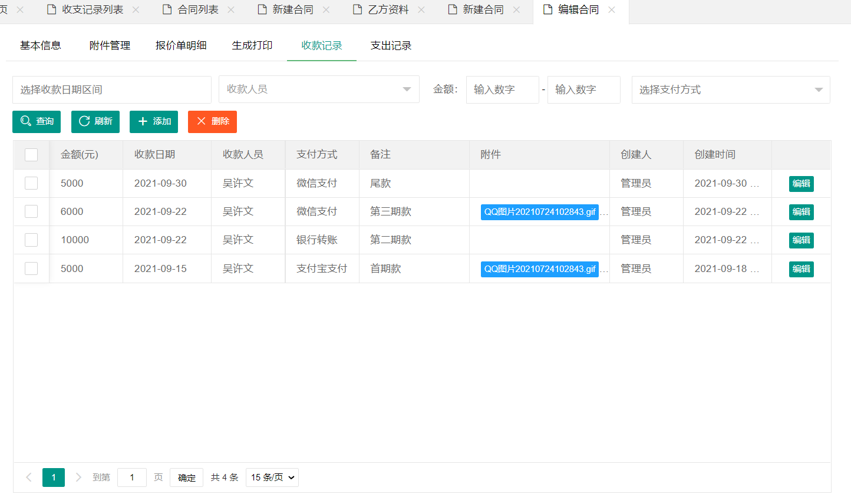Click the 添加 add button
This screenshot has width=851, height=504.
(x=154, y=121)
